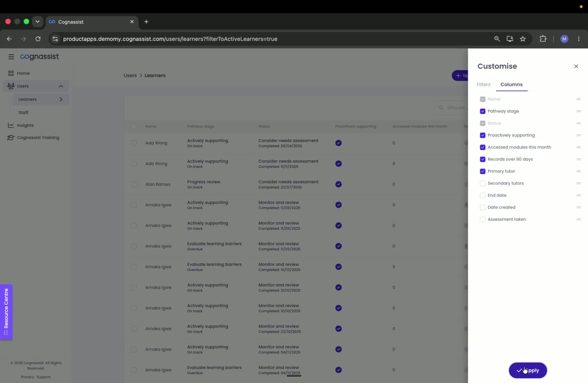
Task: Open the tab search dropdown
Action: point(38,22)
